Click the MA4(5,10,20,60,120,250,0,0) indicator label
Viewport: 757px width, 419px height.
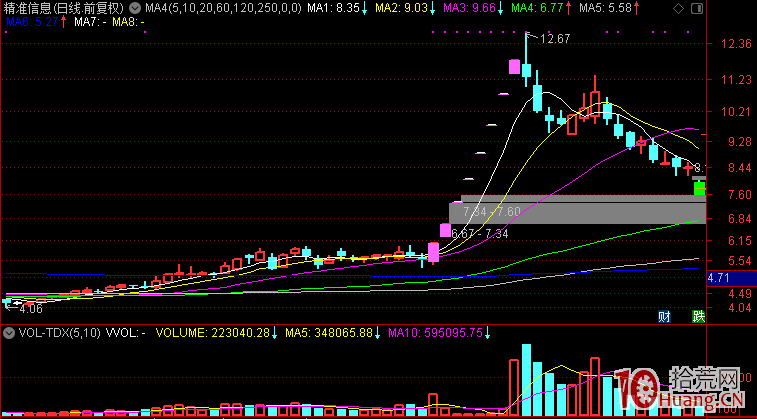point(224,8)
